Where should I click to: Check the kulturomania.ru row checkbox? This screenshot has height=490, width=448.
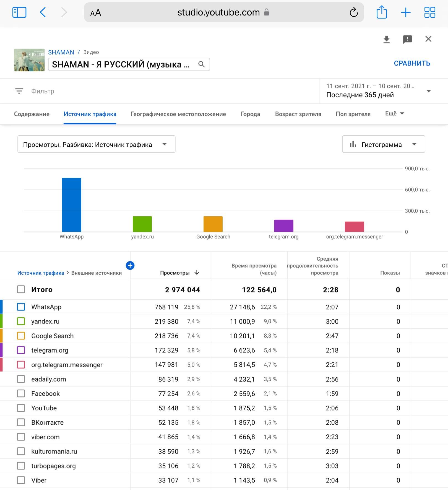click(x=21, y=451)
